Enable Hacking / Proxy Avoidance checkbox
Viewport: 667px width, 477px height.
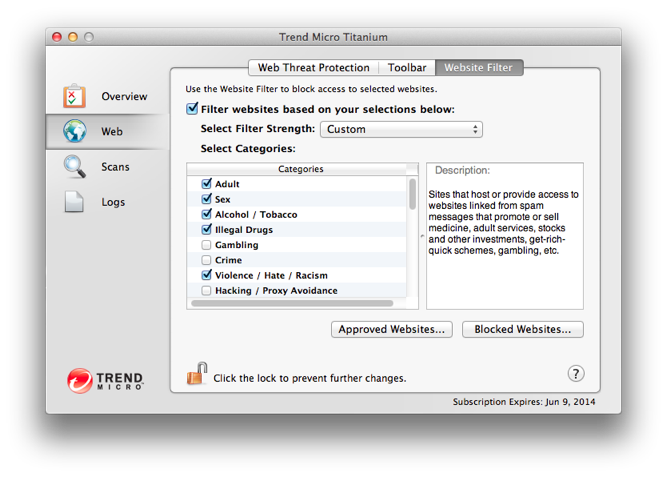(206, 290)
